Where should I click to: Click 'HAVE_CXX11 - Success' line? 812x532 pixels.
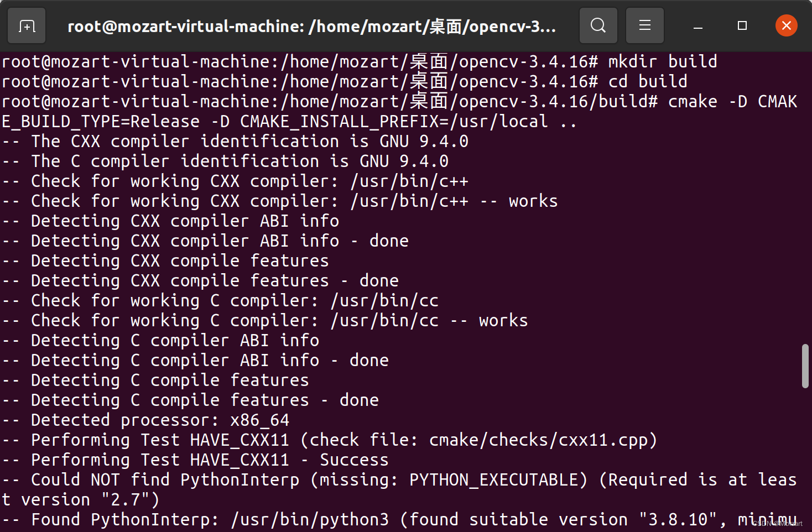click(195, 460)
